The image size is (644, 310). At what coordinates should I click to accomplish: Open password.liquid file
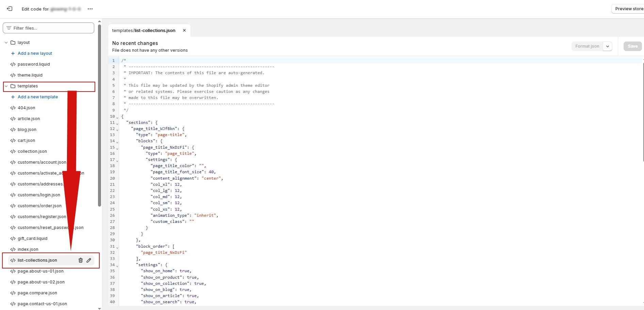point(34,64)
